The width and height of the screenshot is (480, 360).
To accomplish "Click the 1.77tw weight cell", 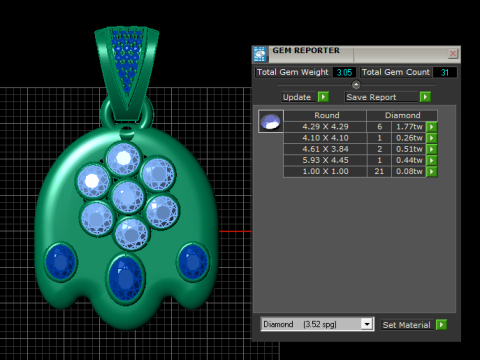I will coord(409,127).
